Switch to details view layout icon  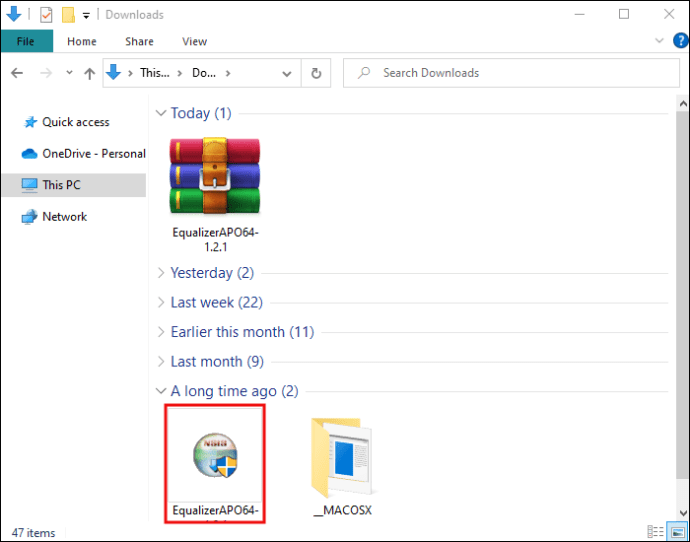tap(655, 531)
